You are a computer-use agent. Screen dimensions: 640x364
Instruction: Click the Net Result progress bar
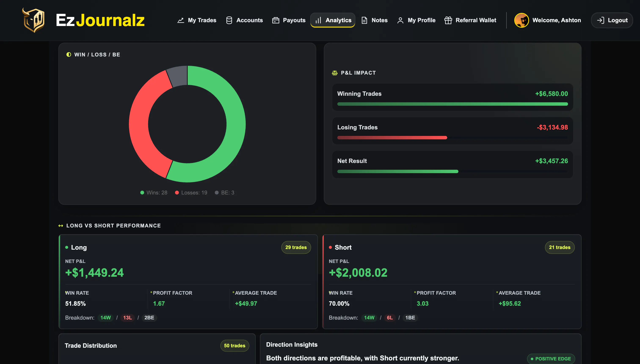coord(452,171)
